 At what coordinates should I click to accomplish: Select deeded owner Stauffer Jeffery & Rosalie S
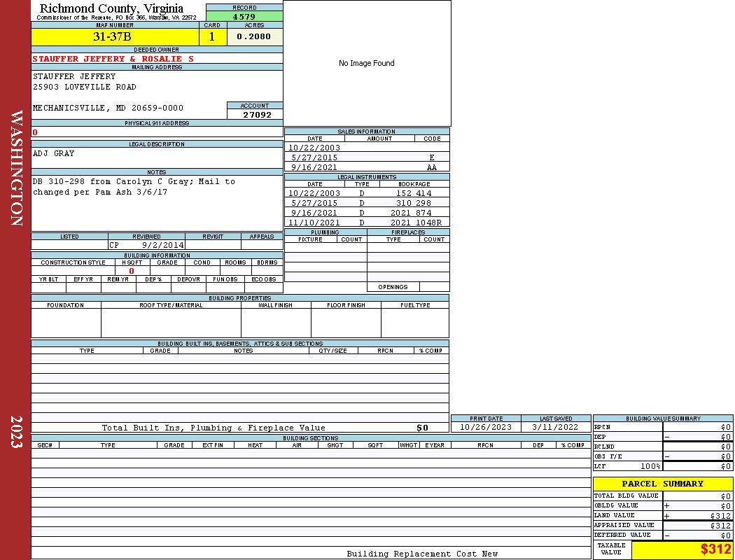coord(113,59)
